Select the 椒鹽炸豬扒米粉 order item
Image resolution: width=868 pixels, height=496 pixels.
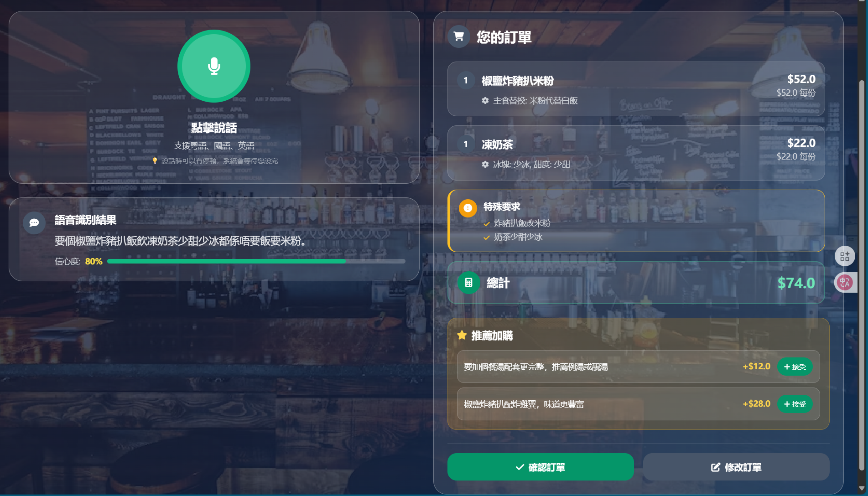636,89
